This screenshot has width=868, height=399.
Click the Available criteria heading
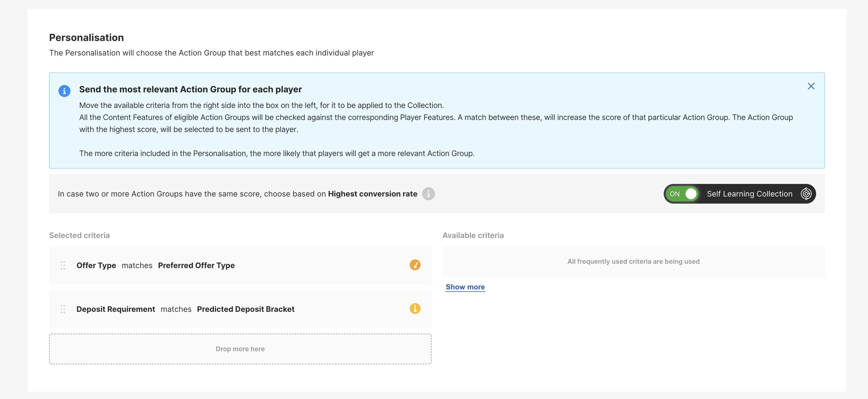[473, 235]
